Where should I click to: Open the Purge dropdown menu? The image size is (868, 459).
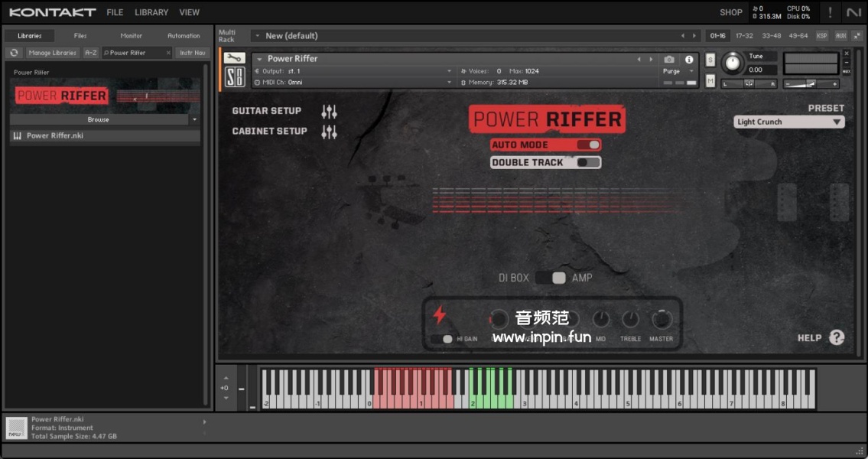[x=678, y=71]
